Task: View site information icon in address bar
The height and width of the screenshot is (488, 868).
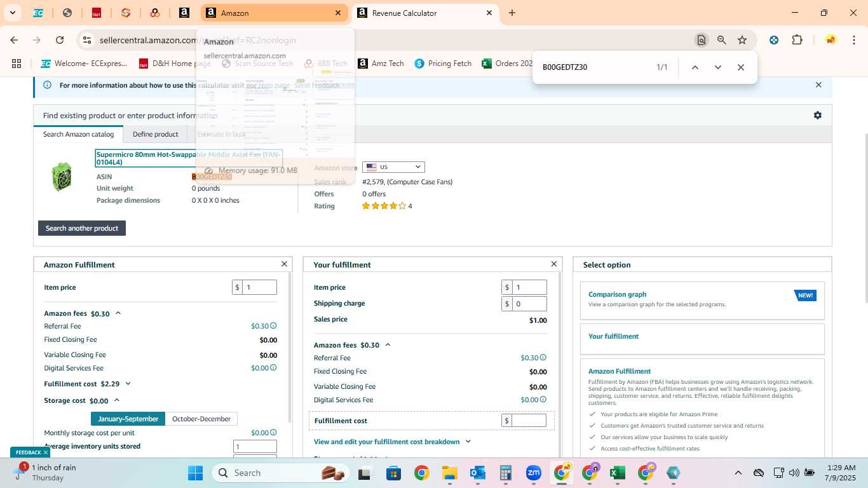Action: click(x=86, y=40)
